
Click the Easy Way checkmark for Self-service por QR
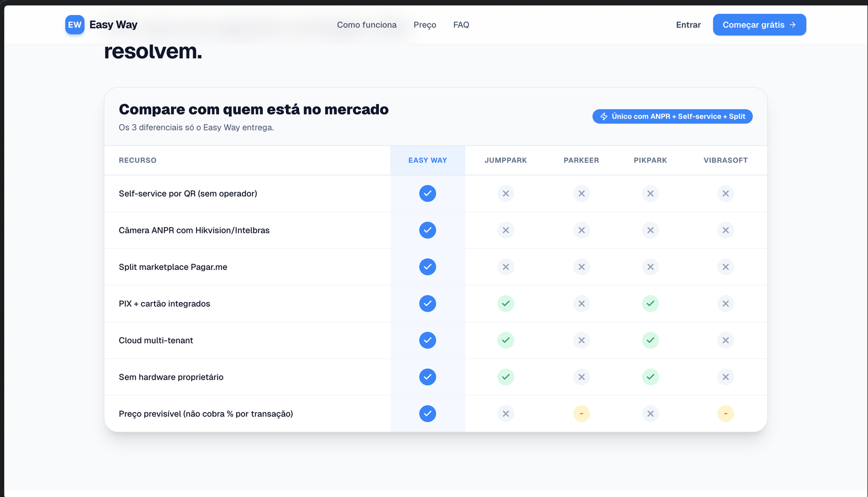pos(427,194)
